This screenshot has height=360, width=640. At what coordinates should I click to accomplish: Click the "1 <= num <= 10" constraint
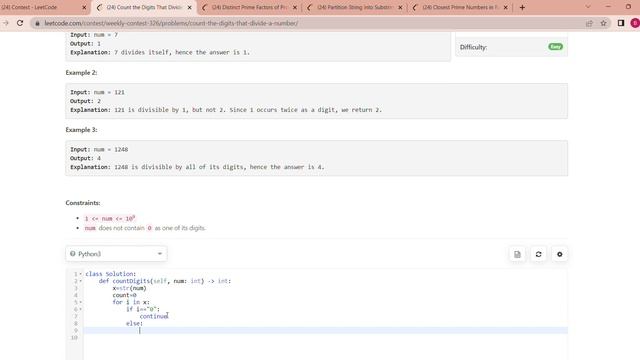(x=110, y=218)
